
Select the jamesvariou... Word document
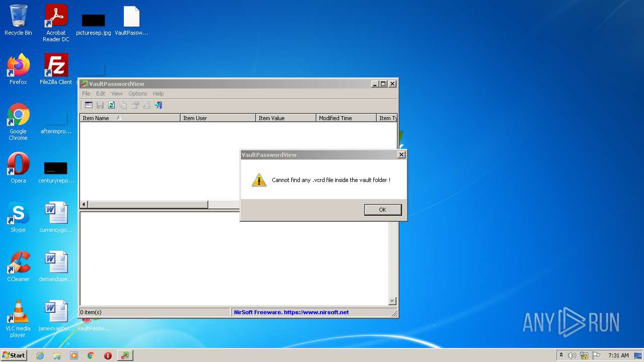click(56, 316)
